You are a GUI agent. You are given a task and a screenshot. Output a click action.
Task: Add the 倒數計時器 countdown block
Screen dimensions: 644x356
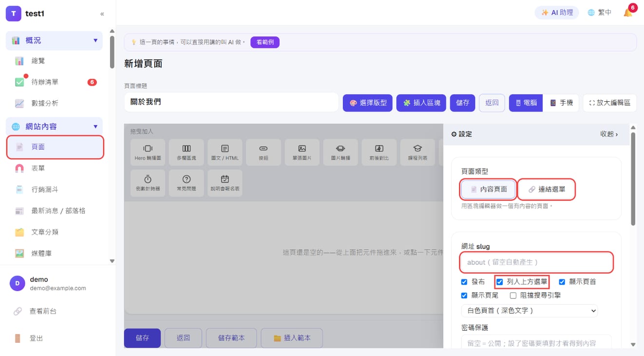pyautogui.click(x=148, y=183)
